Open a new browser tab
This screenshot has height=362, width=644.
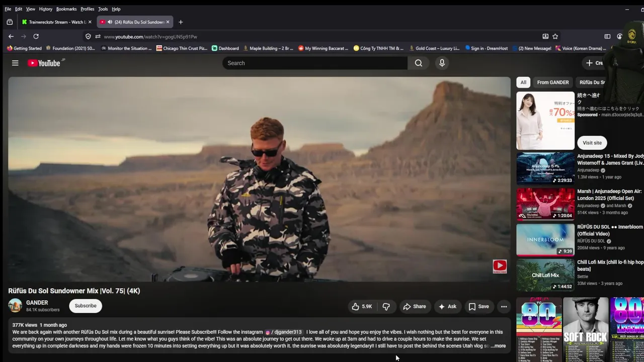(181, 22)
